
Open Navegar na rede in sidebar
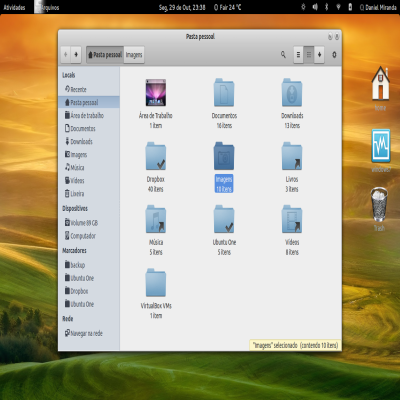[x=89, y=333]
